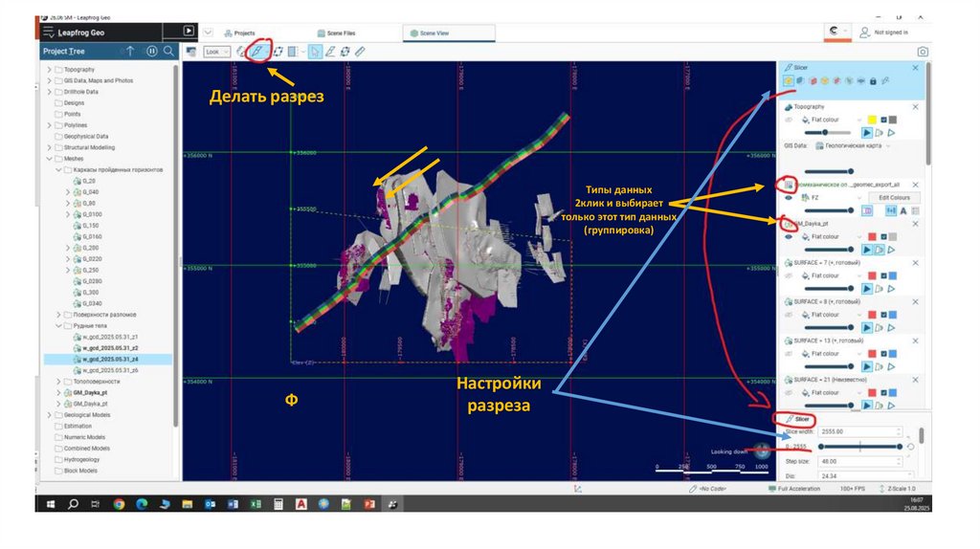Click the saved scenes icon in toolbar
This screenshot has height=549, width=980.
[x=191, y=52]
